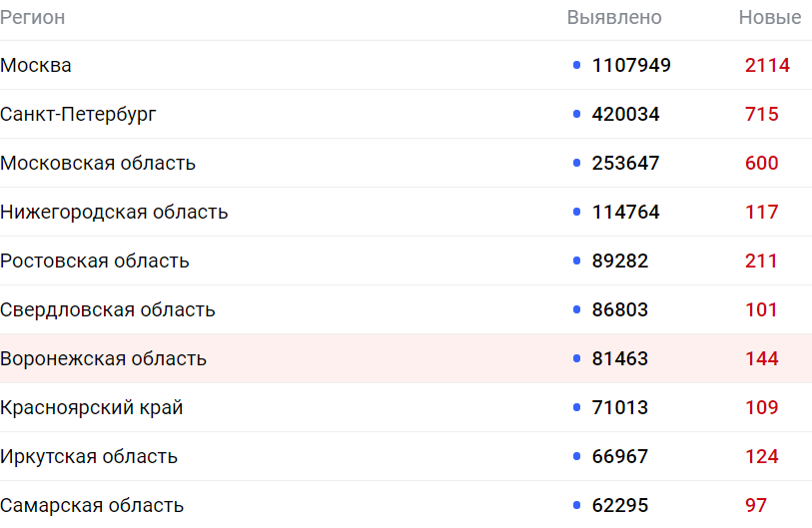Open the Красноярский край row
The height and width of the screenshot is (528, 812).
pyautogui.click(x=406, y=407)
